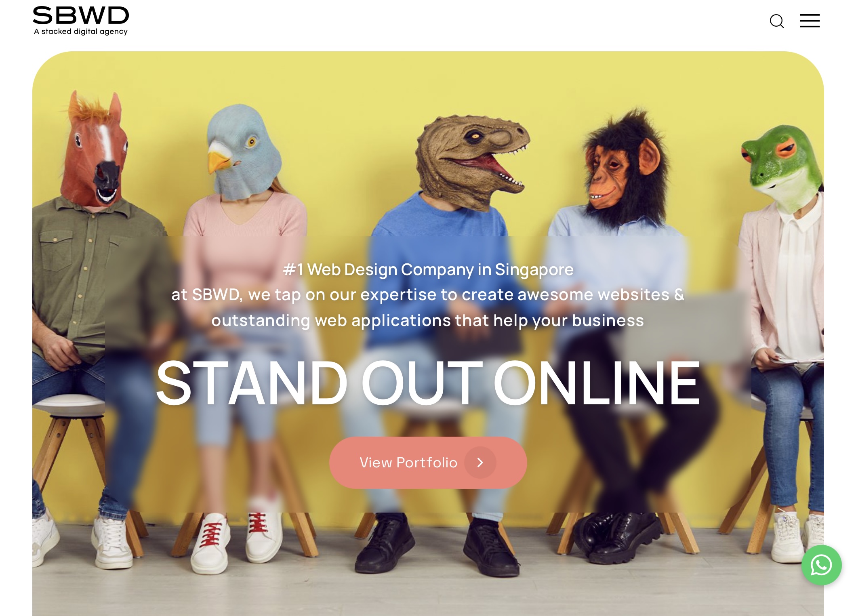Click the View Portfolio button label
The image size is (856, 616).
click(x=408, y=463)
